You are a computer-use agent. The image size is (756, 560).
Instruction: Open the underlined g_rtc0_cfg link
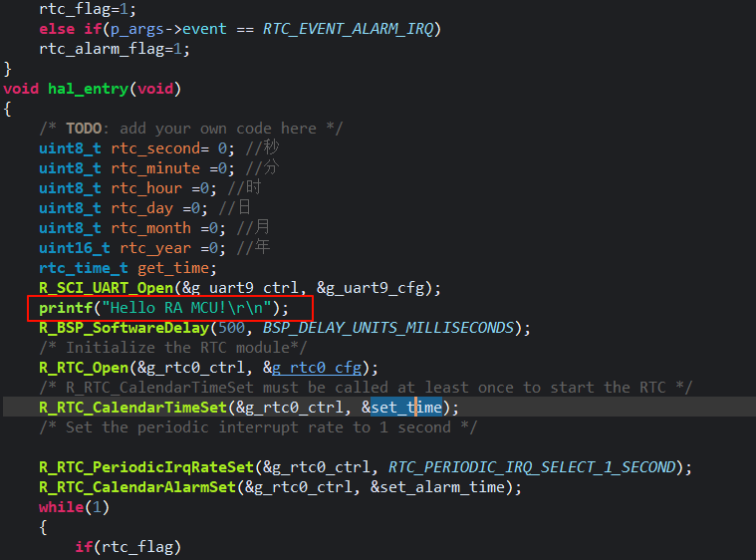(x=317, y=368)
